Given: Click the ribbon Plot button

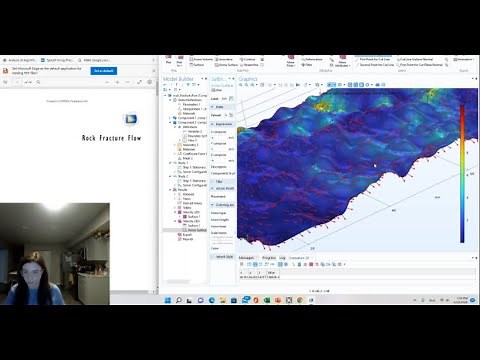Looking at the screenshot, I should [169, 60].
